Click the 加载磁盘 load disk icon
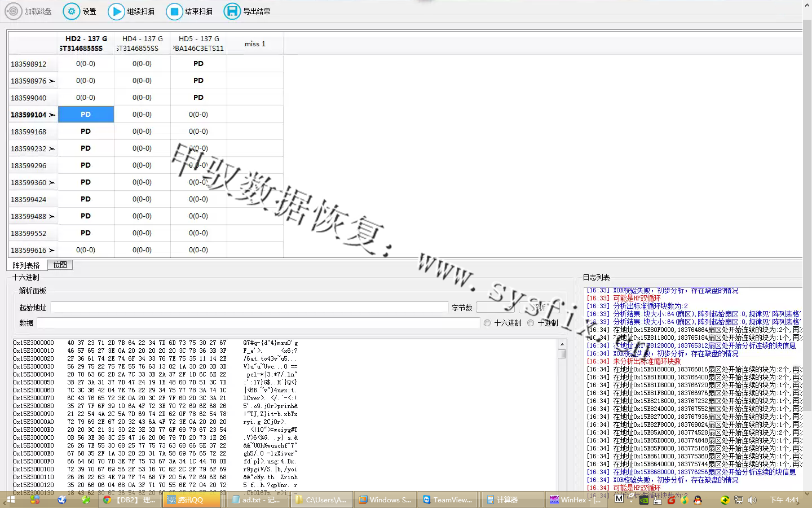This screenshot has height=508, width=812. [13, 11]
